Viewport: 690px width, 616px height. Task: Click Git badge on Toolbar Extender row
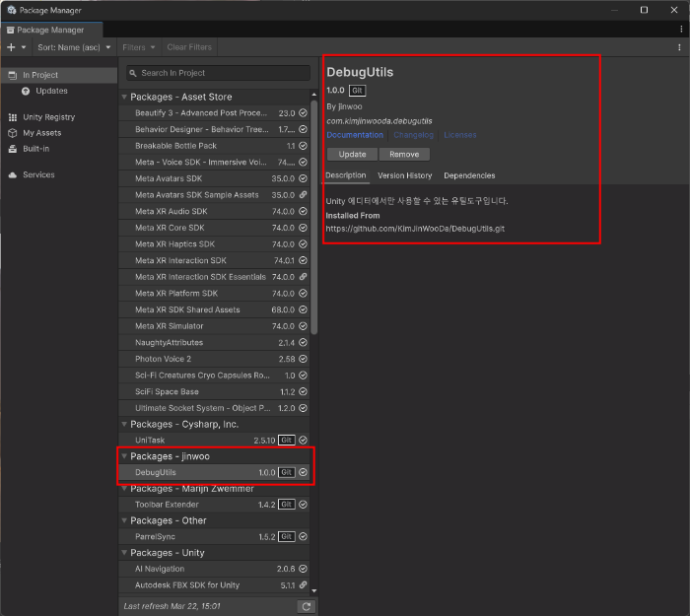point(287,505)
